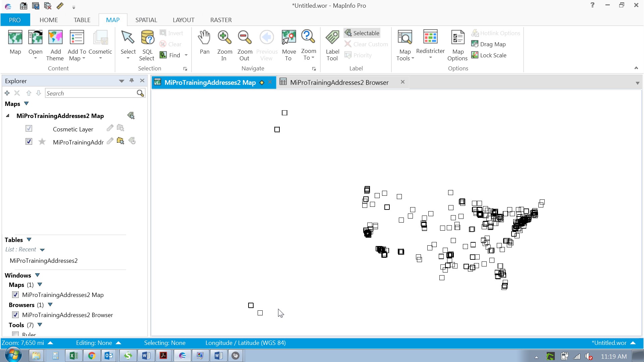The height and width of the screenshot is (362, 644).
Task: Switch to the LAYOUT ribbon tab
Action: 183,20
